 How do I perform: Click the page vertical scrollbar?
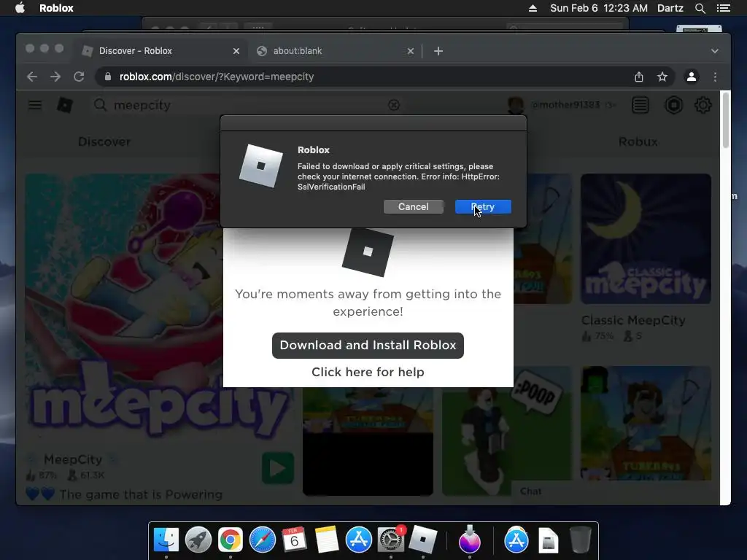(x=726, y=120)
